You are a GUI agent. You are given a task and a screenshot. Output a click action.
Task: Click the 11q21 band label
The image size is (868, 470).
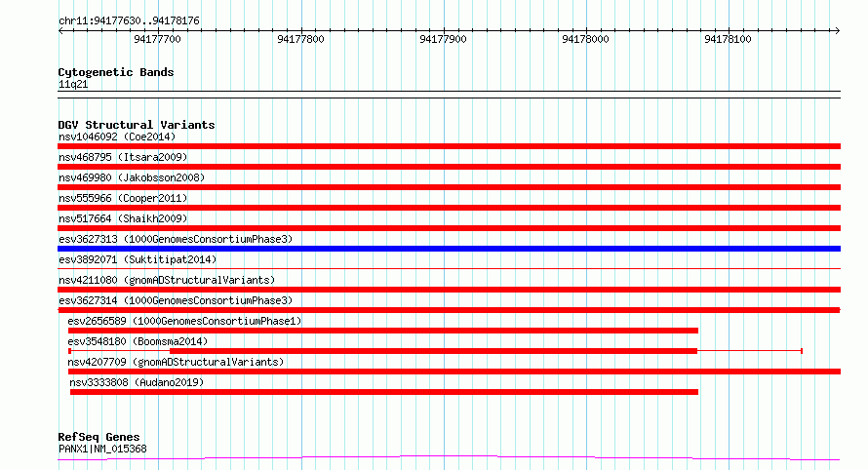pyautogui.click(x=73, y=84)
